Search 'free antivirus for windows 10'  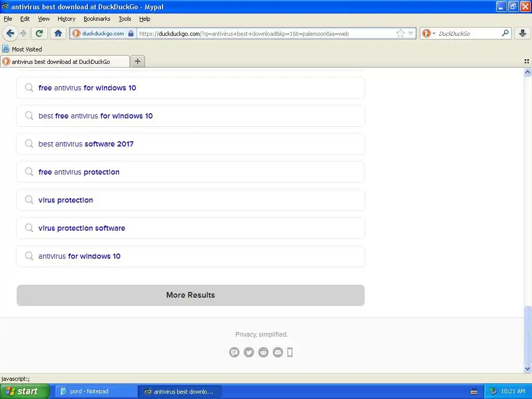coord(191,88)
